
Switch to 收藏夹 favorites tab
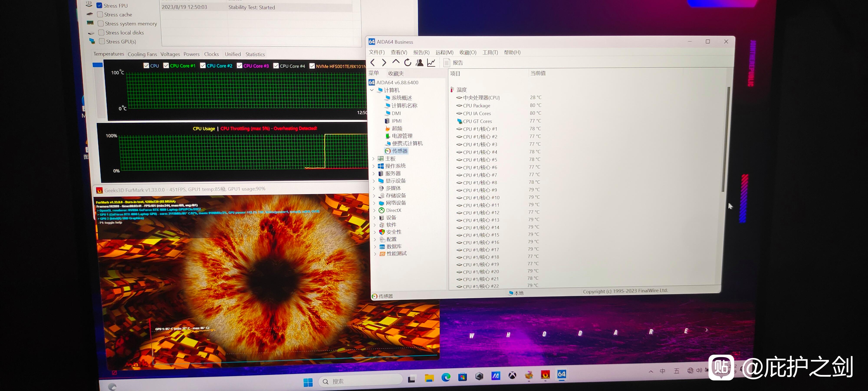pyautogui.click(x=396, y=74)
